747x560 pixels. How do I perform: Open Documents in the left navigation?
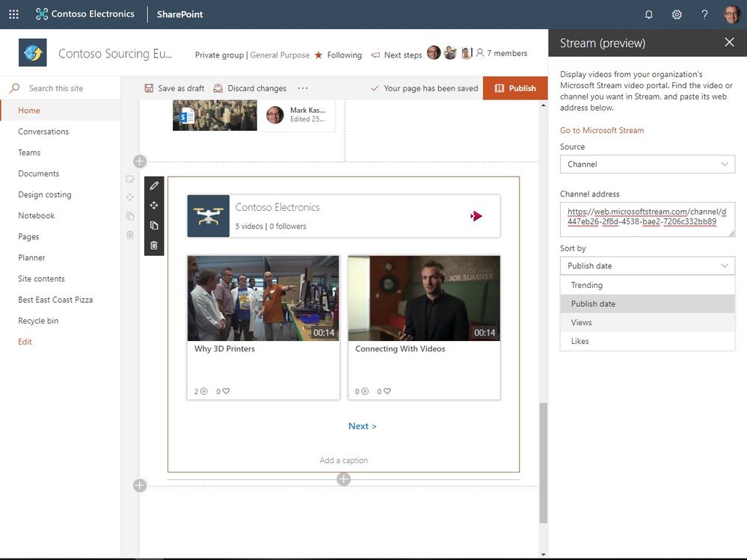[39, 173]
